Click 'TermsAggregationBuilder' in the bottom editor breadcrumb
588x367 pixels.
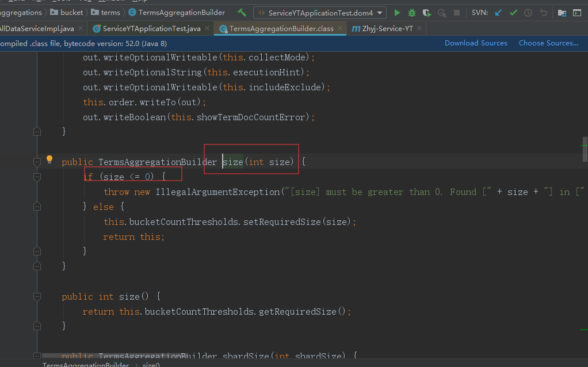click(x=86, y=364)
